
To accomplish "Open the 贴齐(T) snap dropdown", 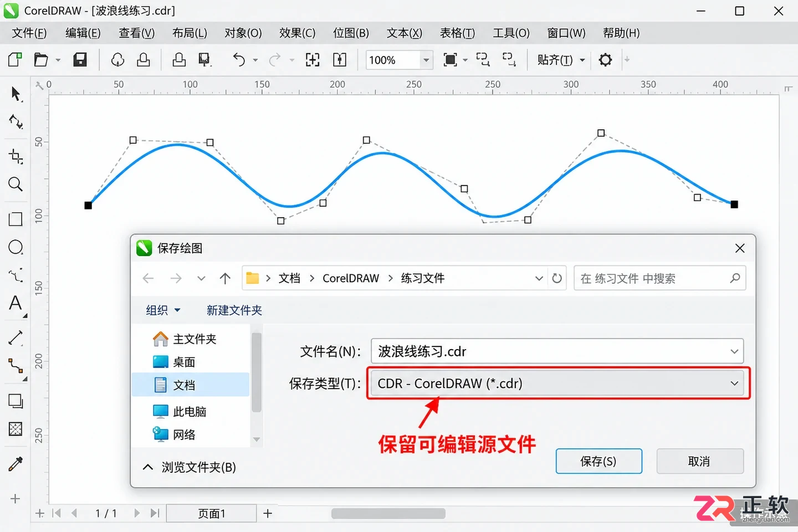I will [x=582, y=60].
